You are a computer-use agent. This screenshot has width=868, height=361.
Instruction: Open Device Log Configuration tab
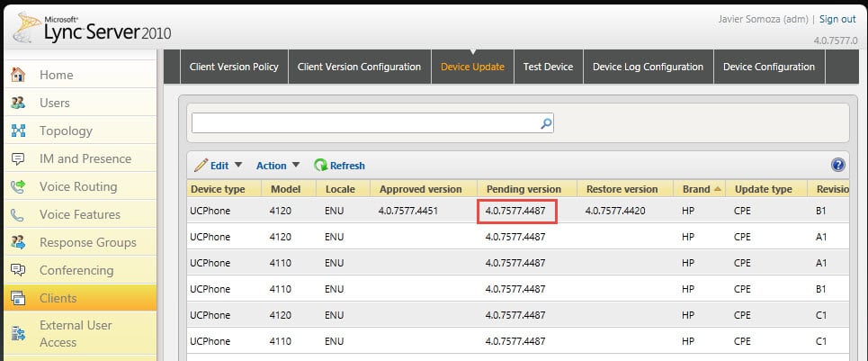pyautogui.click(x=649, y=67)
